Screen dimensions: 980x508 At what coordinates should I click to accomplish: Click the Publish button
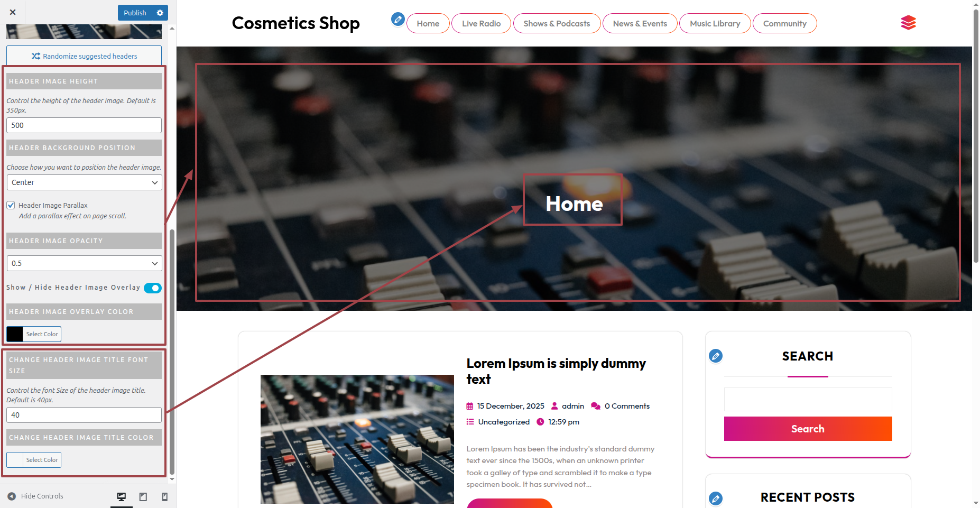point(135,13)
